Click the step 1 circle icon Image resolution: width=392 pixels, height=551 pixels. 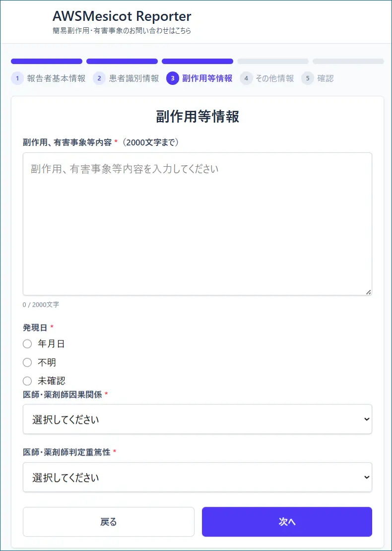point(17,78)
